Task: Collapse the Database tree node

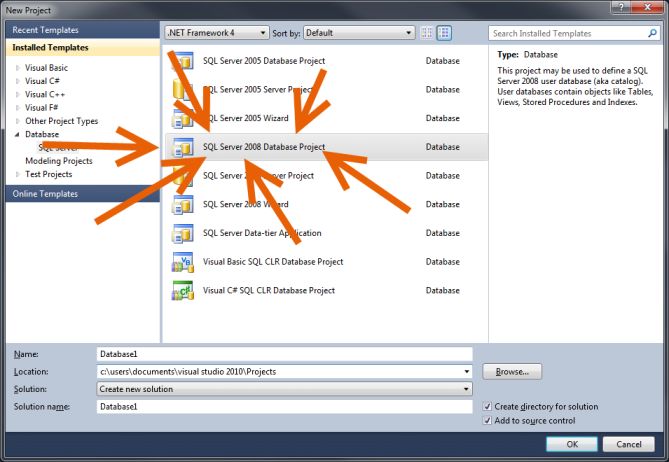Action: pyautogui.click(x=17, y=134)
